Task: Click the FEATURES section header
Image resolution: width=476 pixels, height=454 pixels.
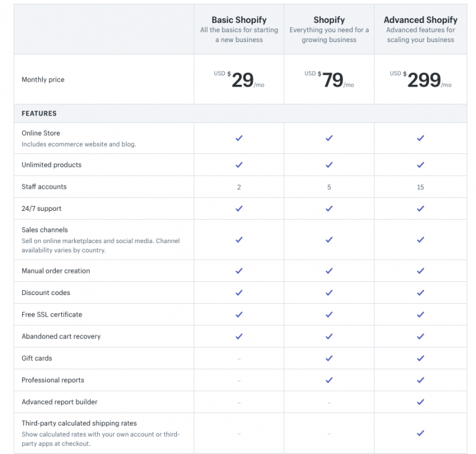Action: click(39, 114)
